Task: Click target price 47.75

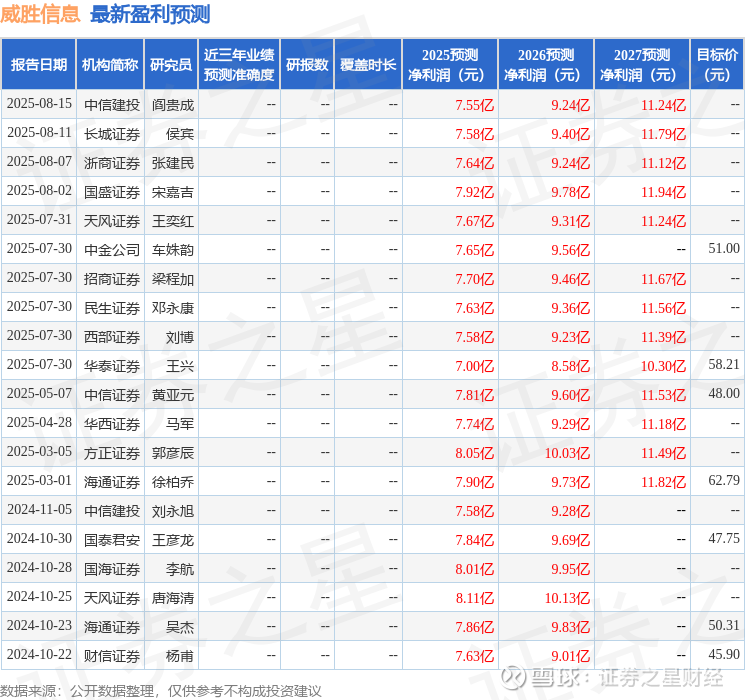Action: pyautogui.click(x=724, y=538)
